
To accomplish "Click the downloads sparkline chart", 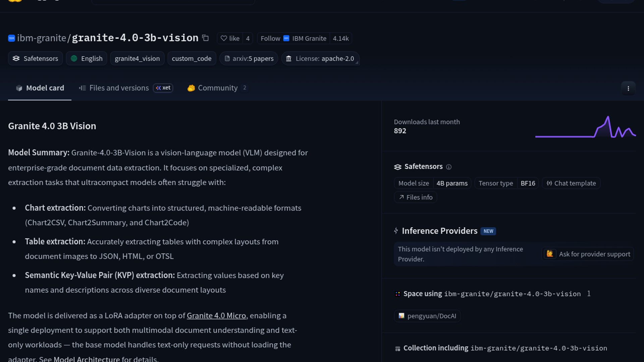I will (585, 127).
